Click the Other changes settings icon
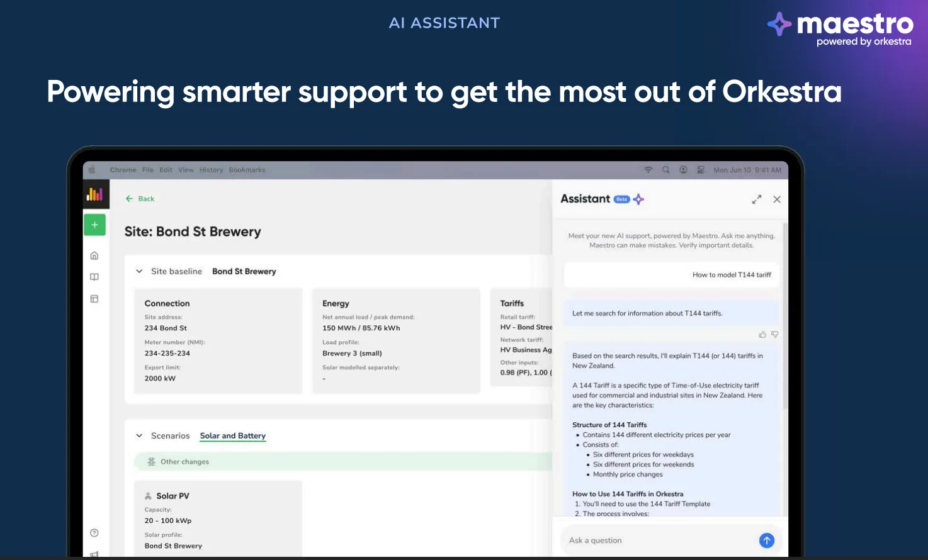Viewport: 928px width, 560px height. (151, 462)
